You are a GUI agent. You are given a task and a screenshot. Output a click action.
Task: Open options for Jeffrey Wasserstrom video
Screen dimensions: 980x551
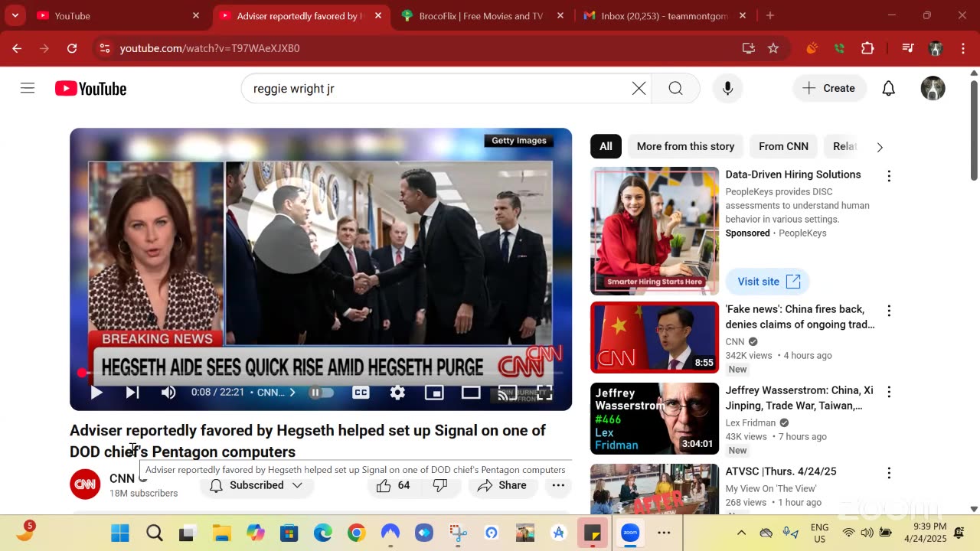click(889, 392)
